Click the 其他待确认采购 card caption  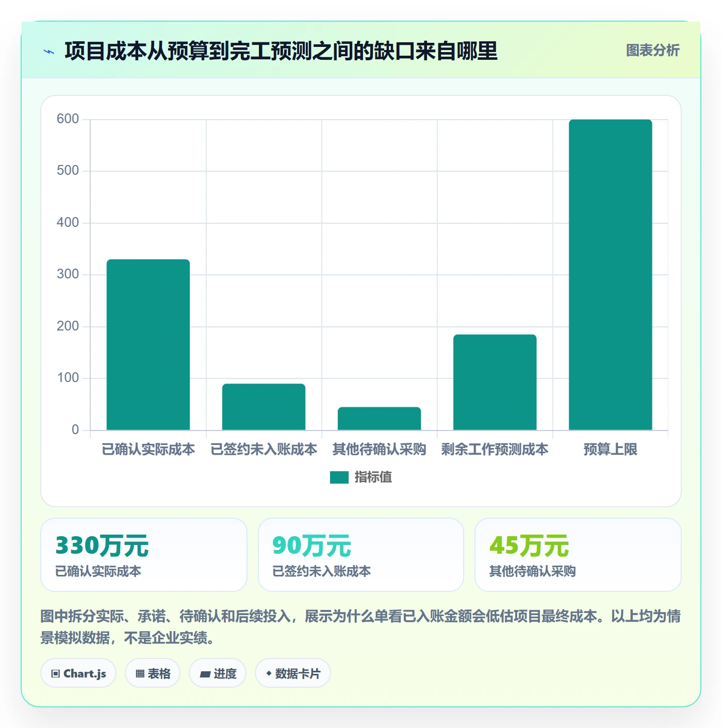point(533,571)
